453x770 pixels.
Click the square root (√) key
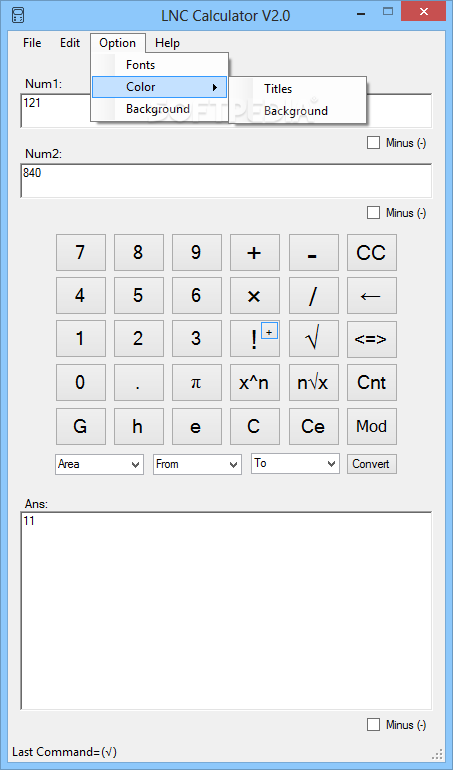click(x=313, y=339)
